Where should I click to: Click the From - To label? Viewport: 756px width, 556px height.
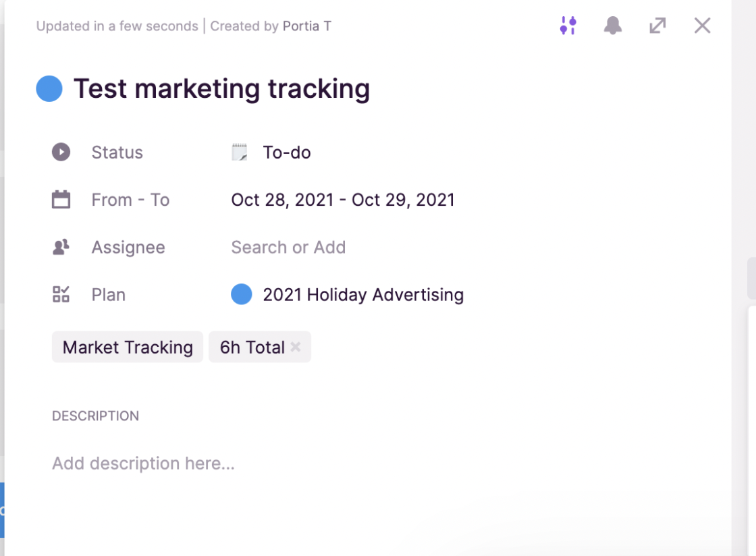point(131,200)
